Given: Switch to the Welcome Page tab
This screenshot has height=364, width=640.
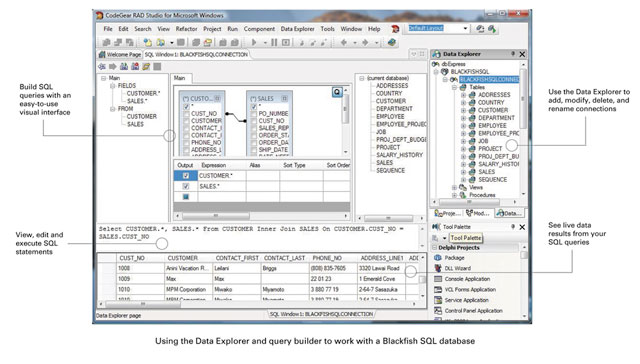Looking at the screenshot, I should (120, 54).
